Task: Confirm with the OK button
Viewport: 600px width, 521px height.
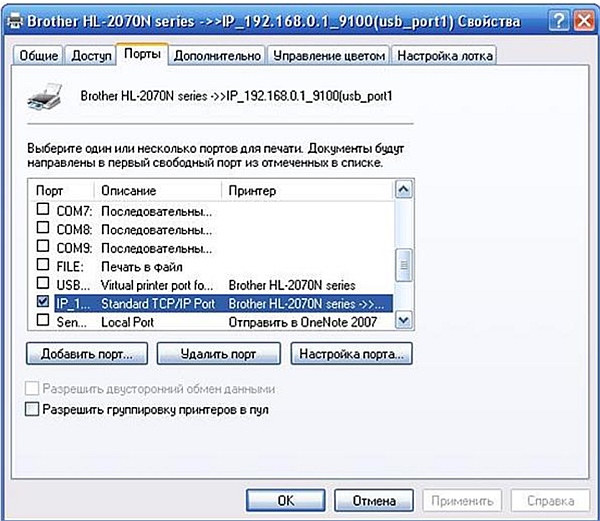Action: pos(285,499)
